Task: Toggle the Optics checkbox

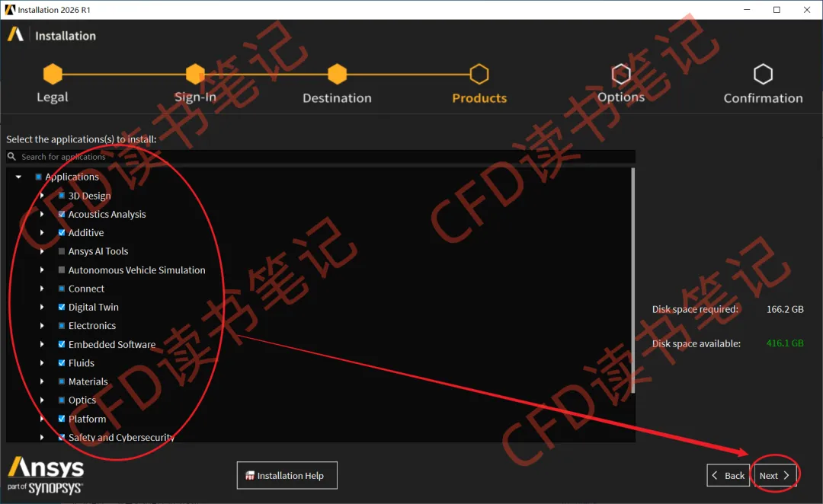Action: click(x=62, y=400)
